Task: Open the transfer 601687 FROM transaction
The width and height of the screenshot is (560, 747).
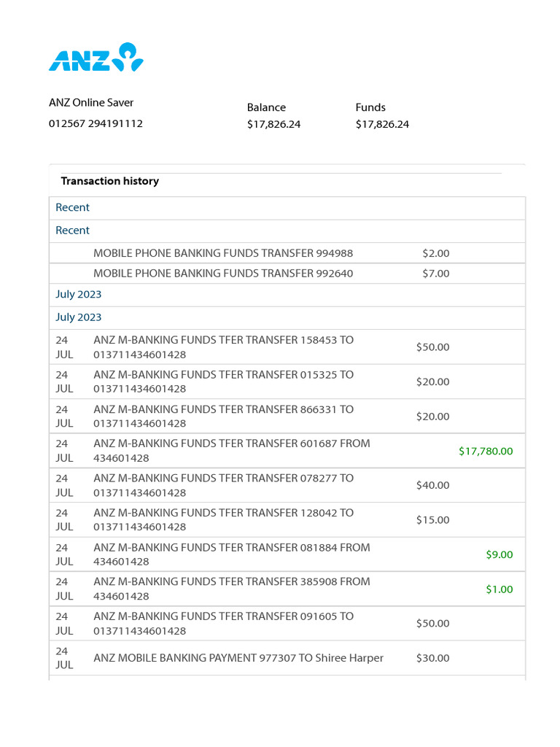Action: [287, 451]
